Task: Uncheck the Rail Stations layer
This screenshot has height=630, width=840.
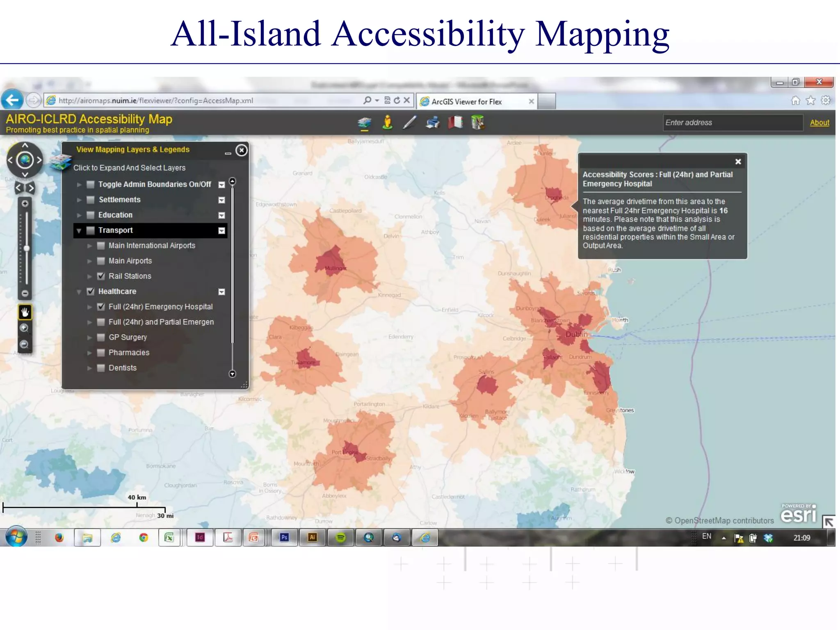Action: [x=101, y=276]
